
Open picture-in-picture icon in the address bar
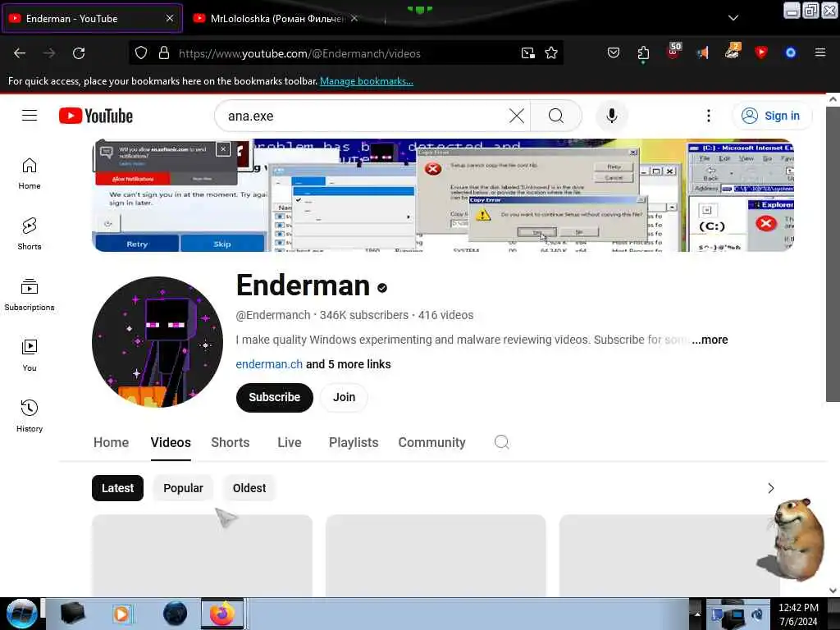pyautogui.click(x=527, y=53)
